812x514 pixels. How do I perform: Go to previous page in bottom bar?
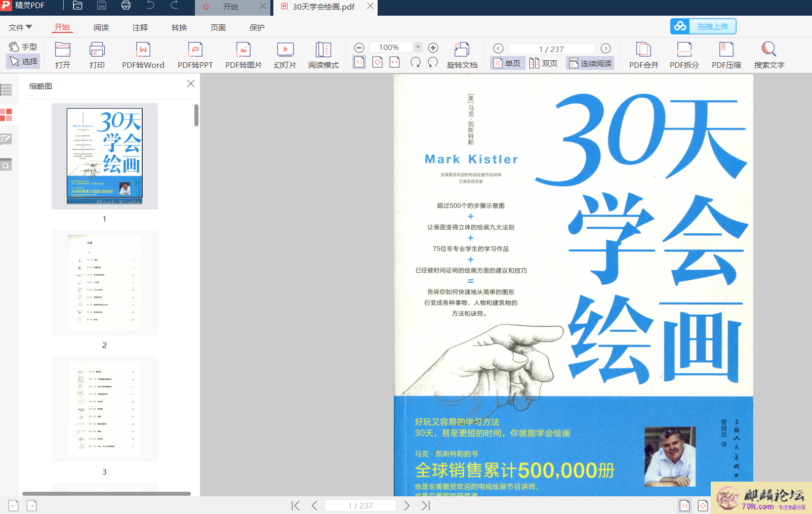(x=314, y=505)
